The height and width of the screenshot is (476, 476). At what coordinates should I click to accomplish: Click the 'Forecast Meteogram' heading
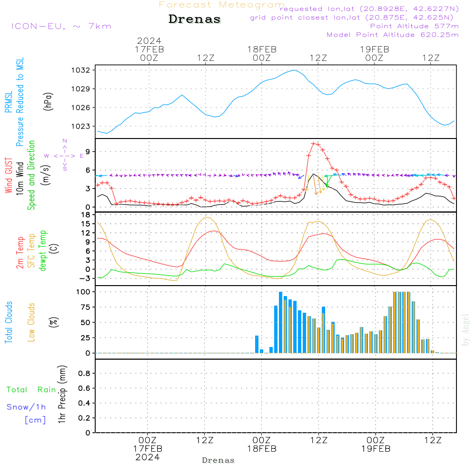point(222,5)
